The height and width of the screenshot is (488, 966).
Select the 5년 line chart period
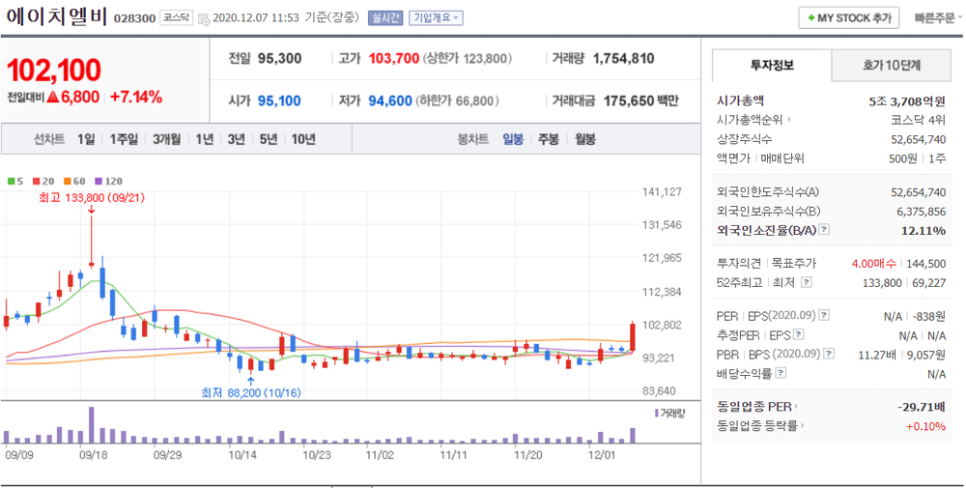268,139
